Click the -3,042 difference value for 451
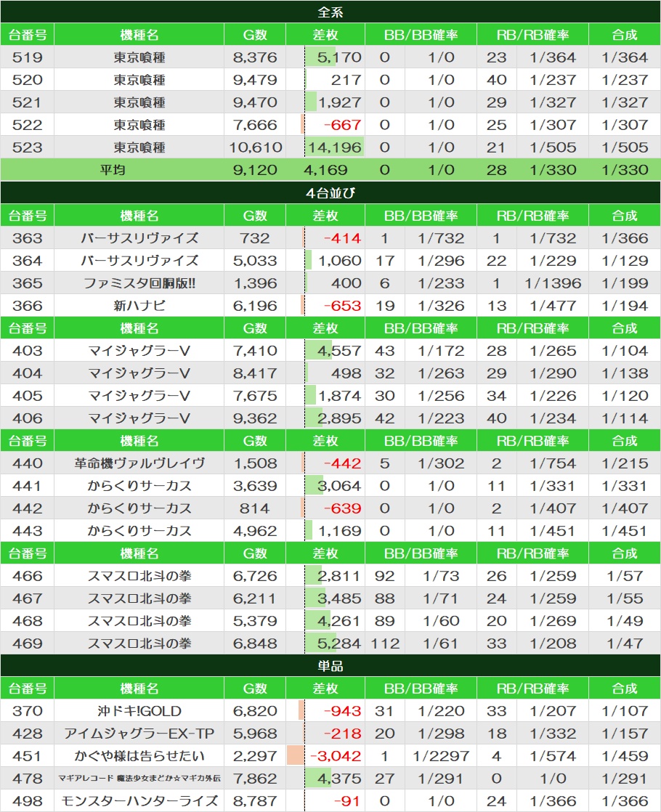 (x=335, y=756)
